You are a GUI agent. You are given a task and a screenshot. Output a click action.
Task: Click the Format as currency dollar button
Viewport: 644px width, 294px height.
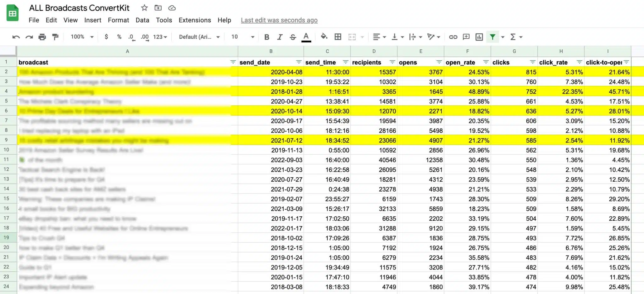[106, 37]
